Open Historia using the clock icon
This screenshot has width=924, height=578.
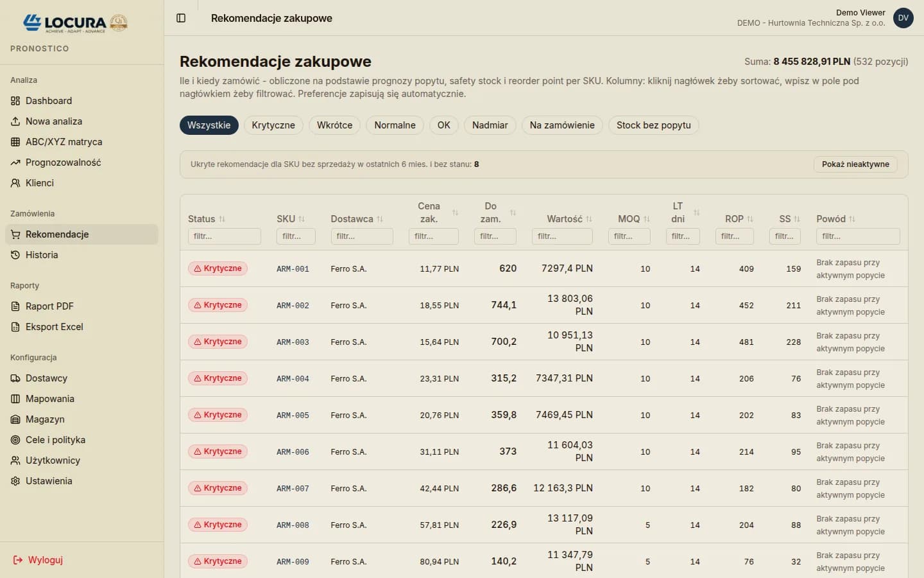click(15, 255)
